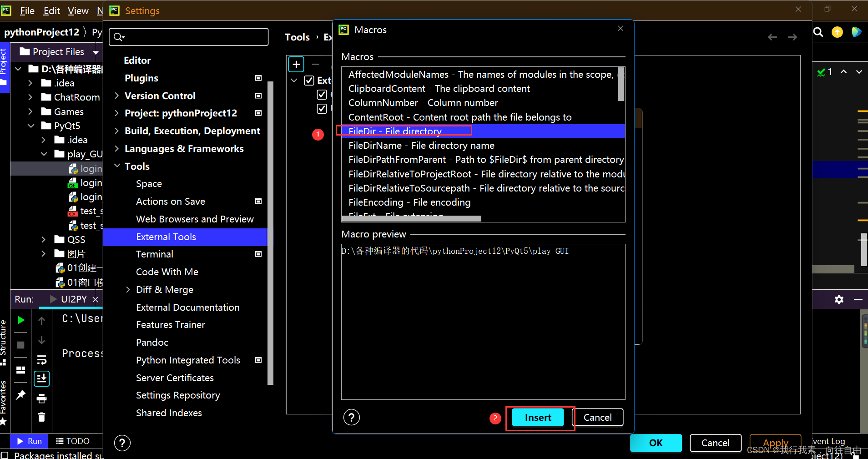Add a new external tool with plus icon
The width and height of the screenshot is (868, 459).
click(x=296, y=64)
